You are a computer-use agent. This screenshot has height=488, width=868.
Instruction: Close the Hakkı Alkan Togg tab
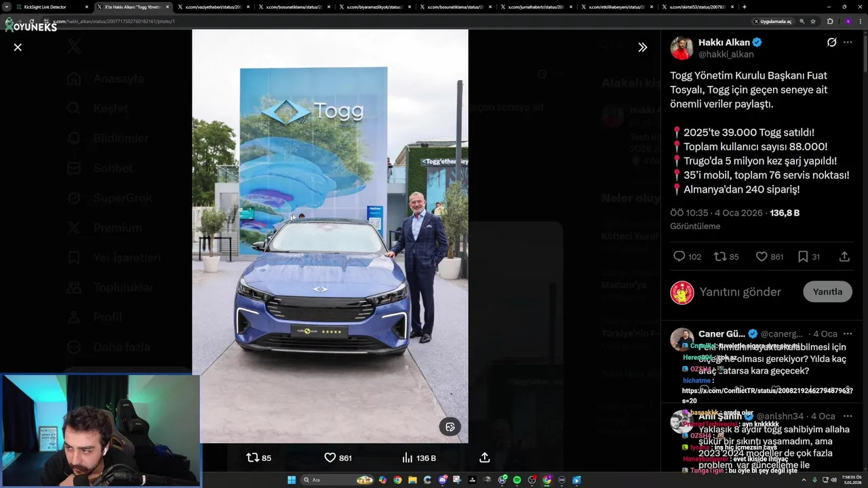[167, 7]
